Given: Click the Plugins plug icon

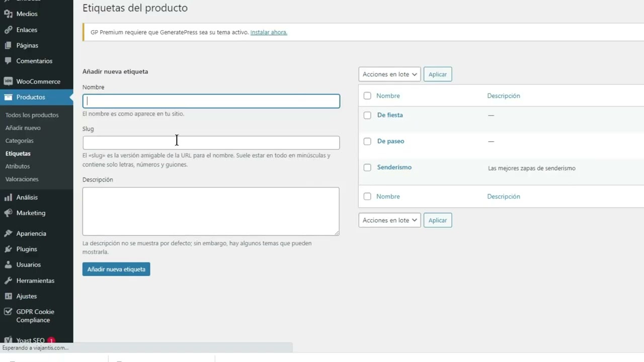Looking at the screenshot, I should pyautogui.click(x=8, y=249).
